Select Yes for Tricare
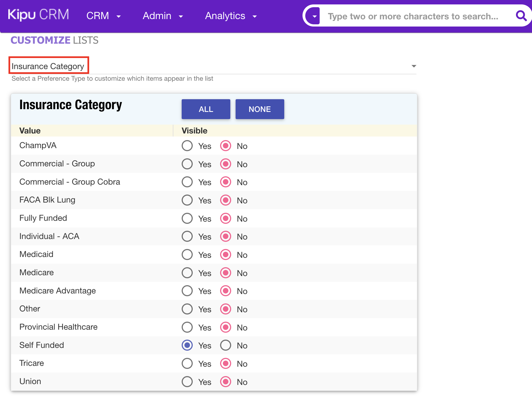Image resolution: width=532 pixels, height=404 pixels. (x=187, y=363)
